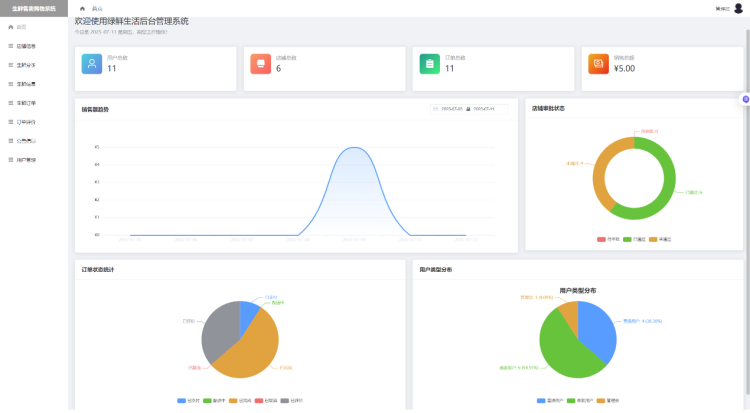Click the orange sales total (销售总额) card icon
The width and height of the screenshot is (750, 413).
point(599,64)
